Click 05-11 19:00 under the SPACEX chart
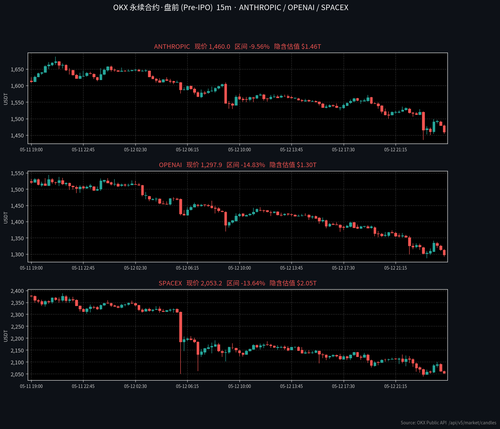This screenshot has height=429, width=500. 31,386
